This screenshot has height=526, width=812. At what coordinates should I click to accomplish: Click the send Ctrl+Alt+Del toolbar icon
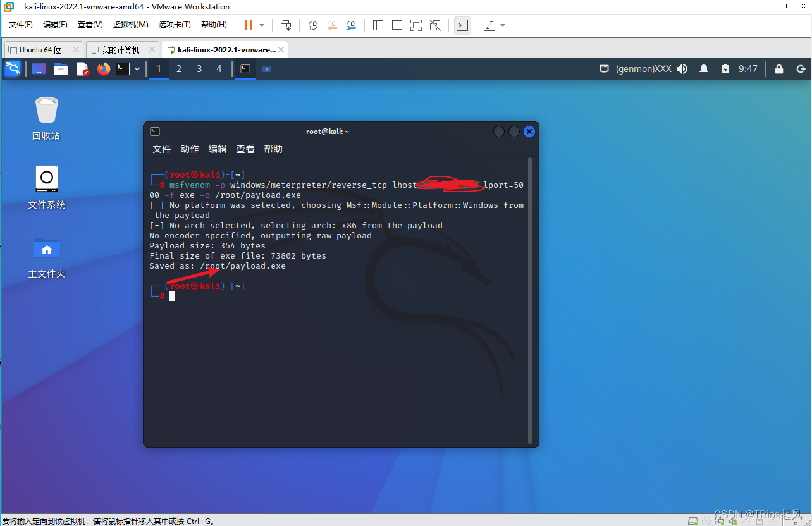(x=286, y=25)
